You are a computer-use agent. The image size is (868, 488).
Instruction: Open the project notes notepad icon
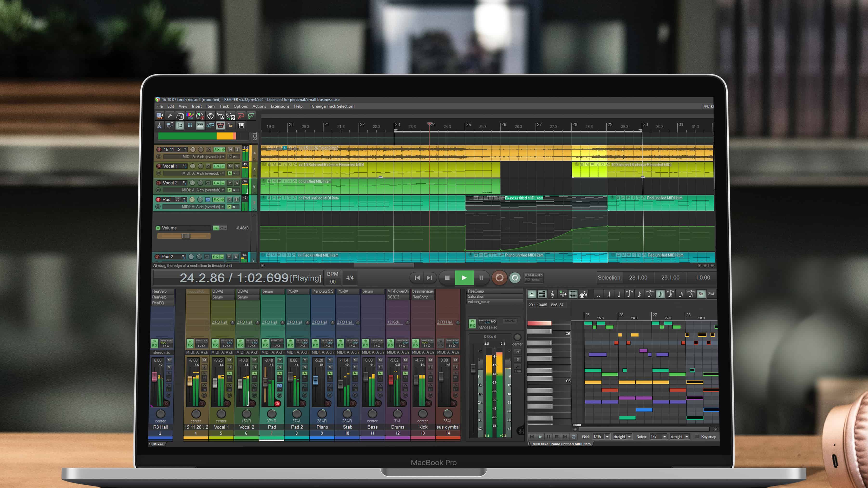[180, 116]
